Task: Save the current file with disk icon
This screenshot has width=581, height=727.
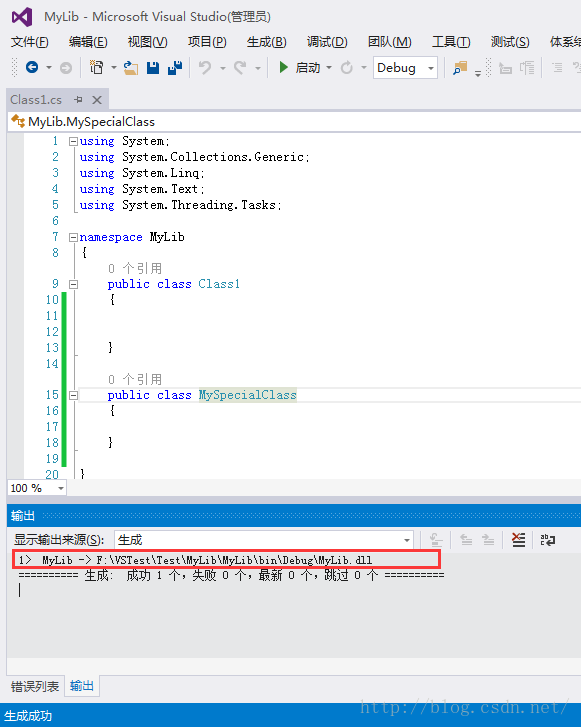Action: point(153,68)
